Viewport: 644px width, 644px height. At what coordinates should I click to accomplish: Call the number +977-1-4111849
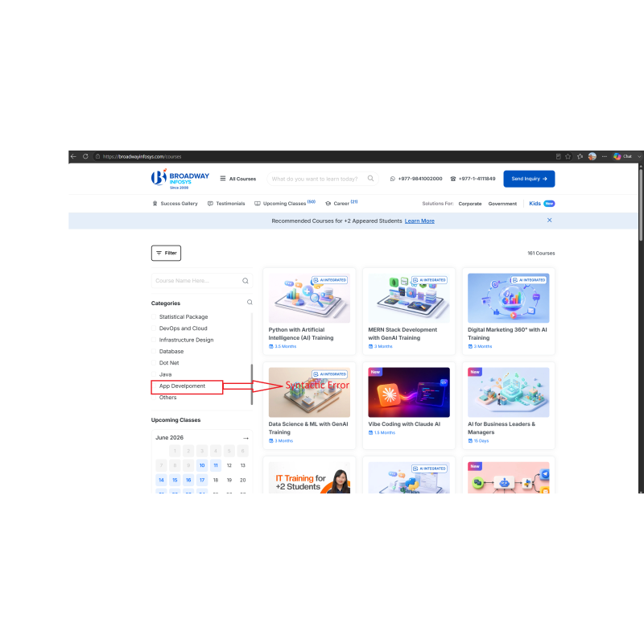coord(477,179)
